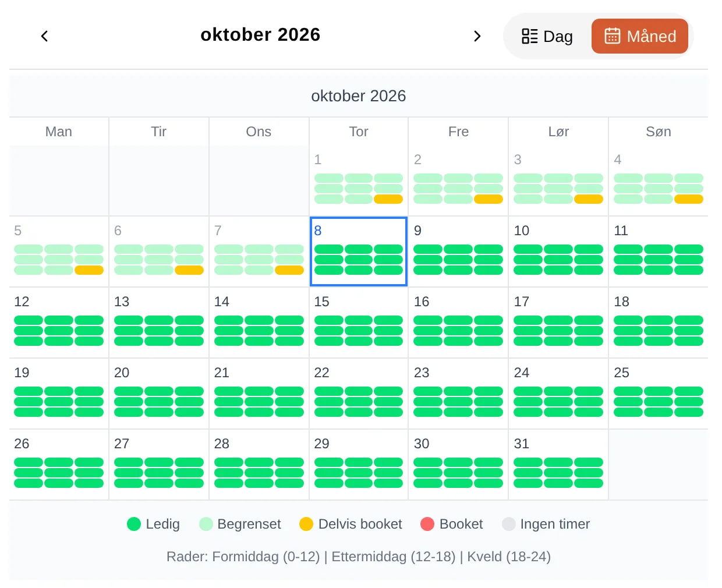The width and height of the screenshot is (722, 588).
Task: Choose day 16 in the month grid
Action: (458, 323)
